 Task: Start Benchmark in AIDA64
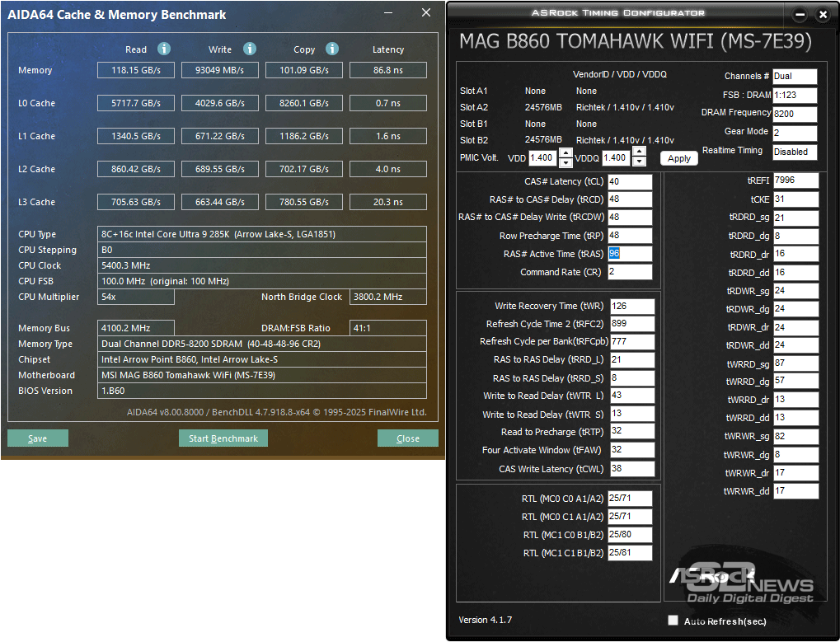(x=223, y=438)
